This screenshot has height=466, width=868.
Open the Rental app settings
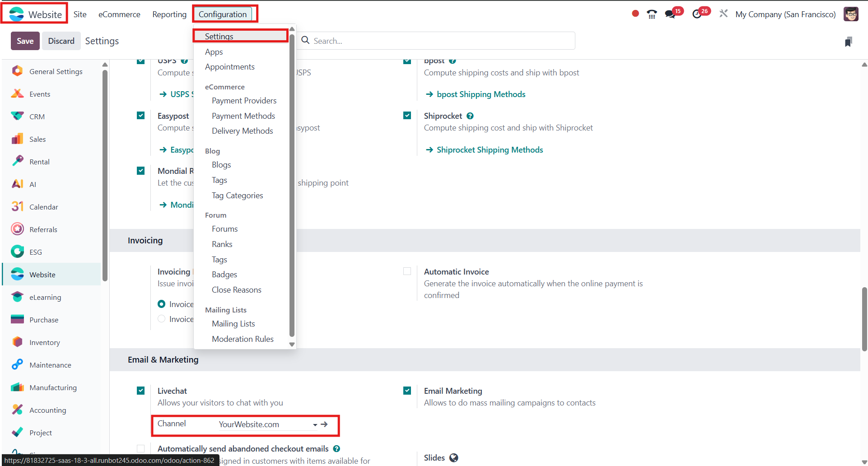click(39, 161)
